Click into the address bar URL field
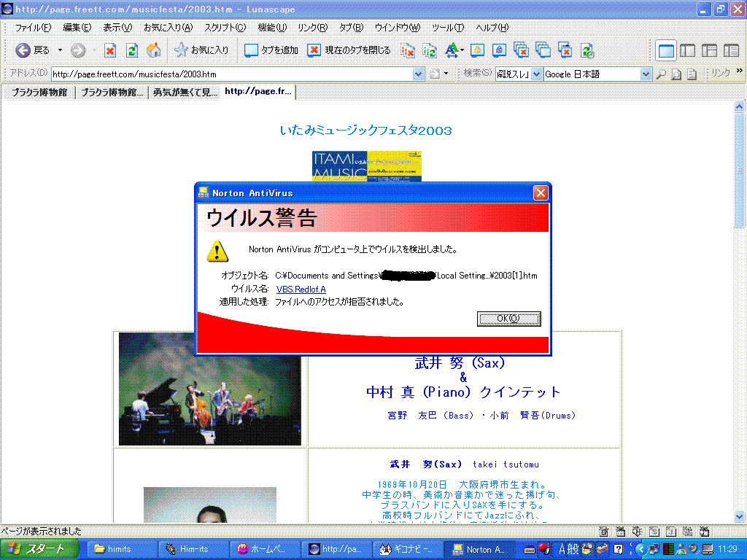The height and width of the screenshot is (560, 747). point(232,74)
